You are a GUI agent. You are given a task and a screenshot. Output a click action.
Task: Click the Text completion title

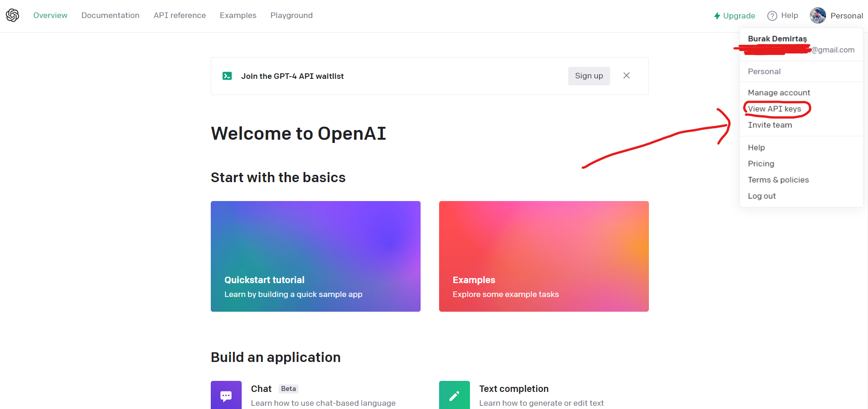pyautogui.click(x=514, y=389)
